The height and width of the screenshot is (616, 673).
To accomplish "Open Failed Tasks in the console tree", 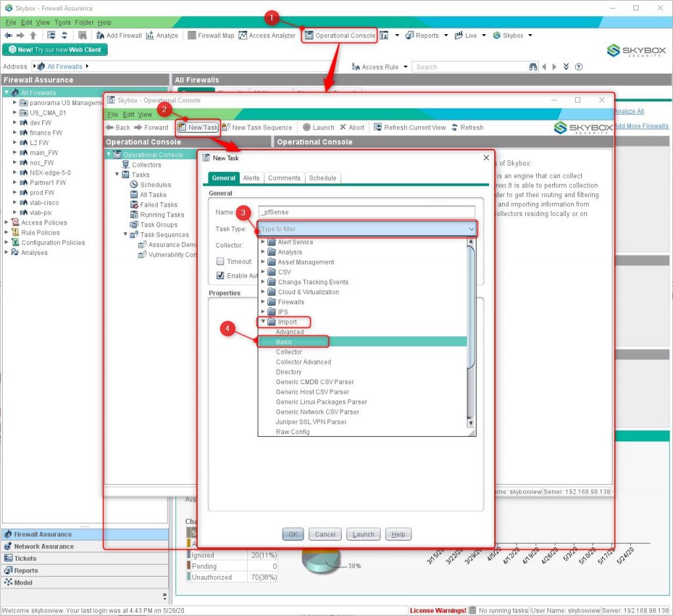I will (158, 205).
